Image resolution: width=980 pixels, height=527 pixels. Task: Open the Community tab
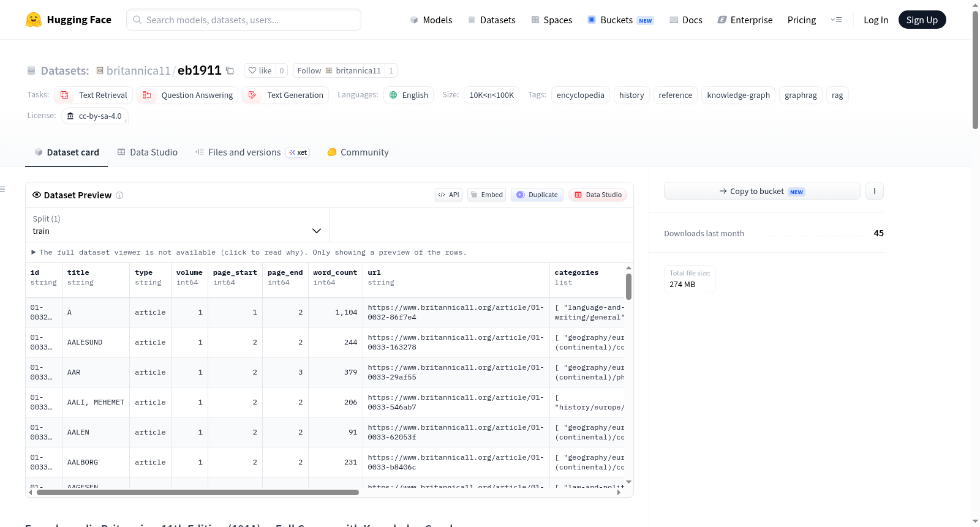coord(358,152)
